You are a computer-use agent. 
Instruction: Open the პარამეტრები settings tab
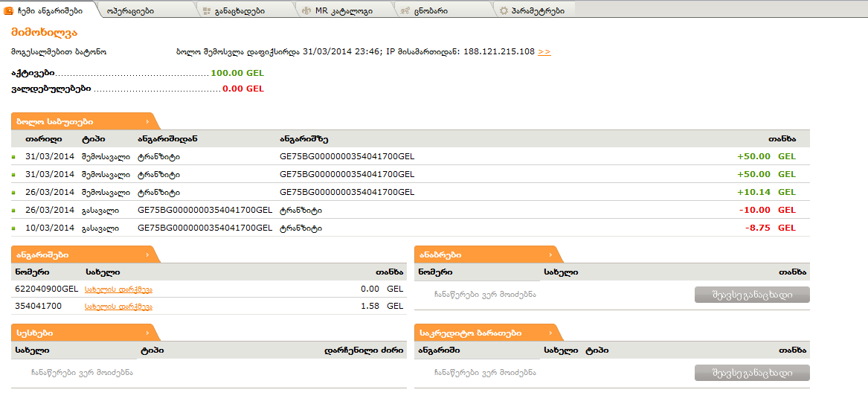click(537, 10)
